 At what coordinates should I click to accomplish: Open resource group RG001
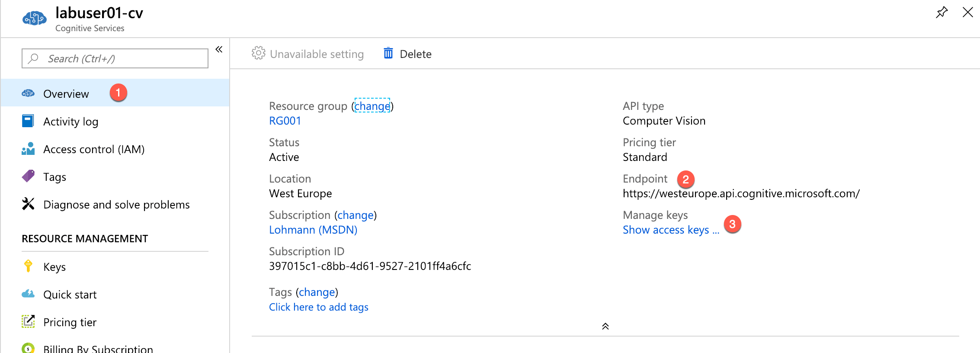click(x=285, y=121)
